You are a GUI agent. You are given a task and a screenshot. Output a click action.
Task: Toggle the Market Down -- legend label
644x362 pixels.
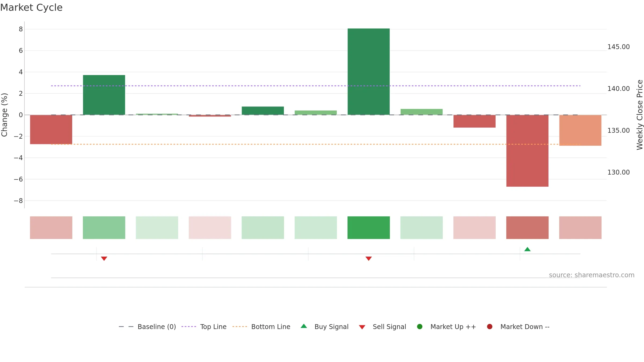point(525,327)
